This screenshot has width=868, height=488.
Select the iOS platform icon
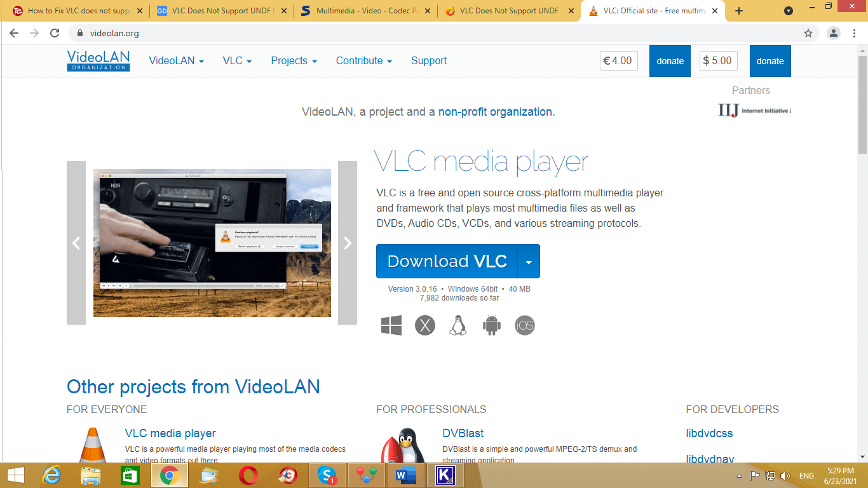click(525, 326)
